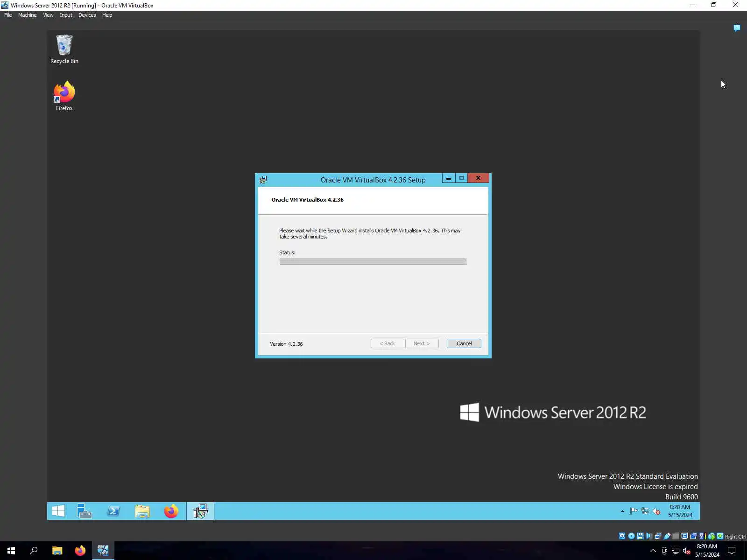This screenshot has width=747, height=560.
Task: Click the floppy disk indicator
Action: coord(640,536)
